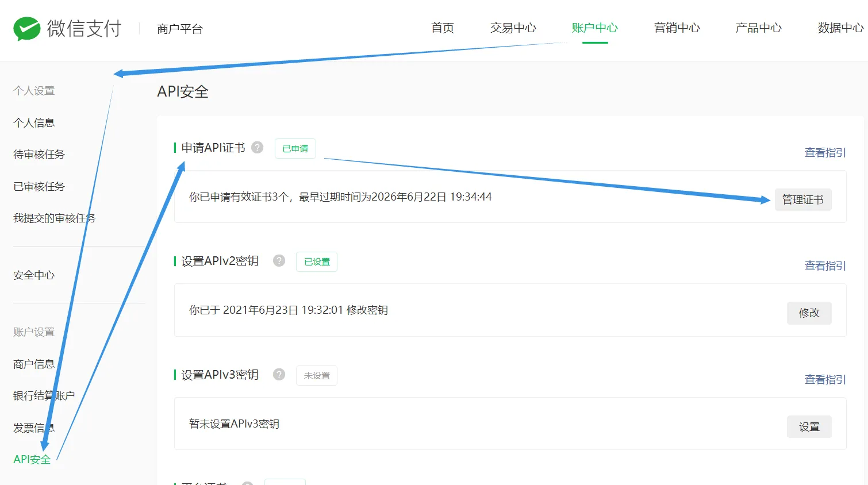Open 产品中心 in top navigation

tap(758, 28)
